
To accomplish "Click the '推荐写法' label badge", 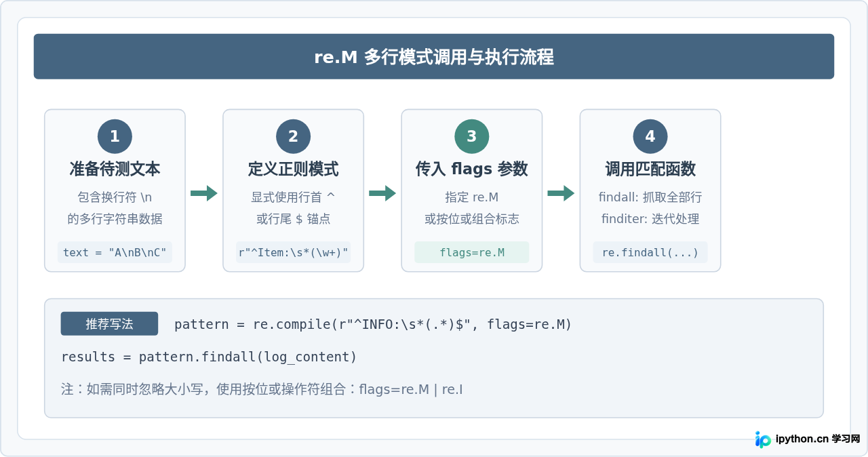I will [109, 323].
